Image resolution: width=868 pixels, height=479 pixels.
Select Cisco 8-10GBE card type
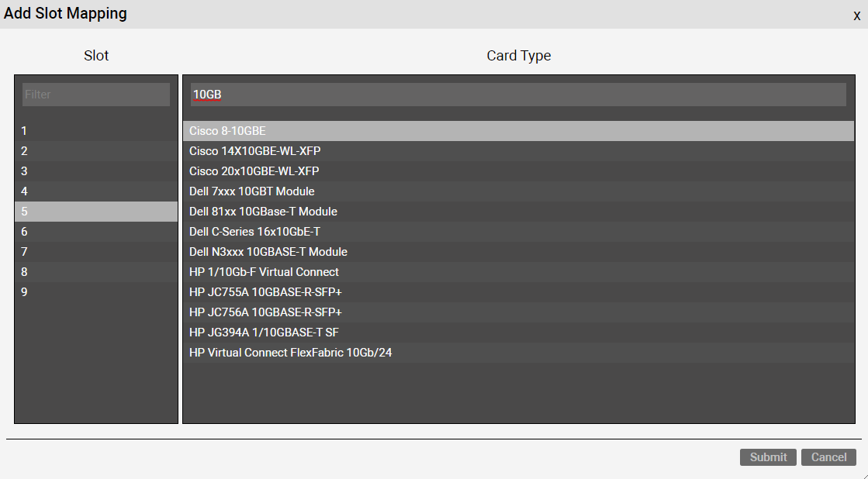pos(518,131)
